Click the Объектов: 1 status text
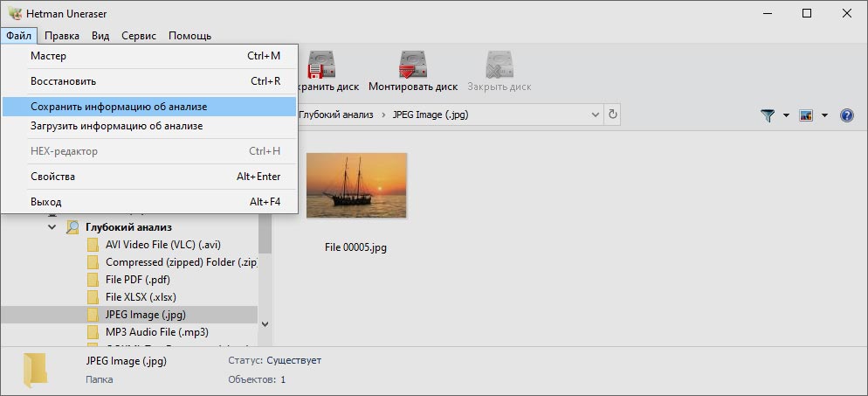The width and height of the screenshot is (868, 396). coord(257,379)
